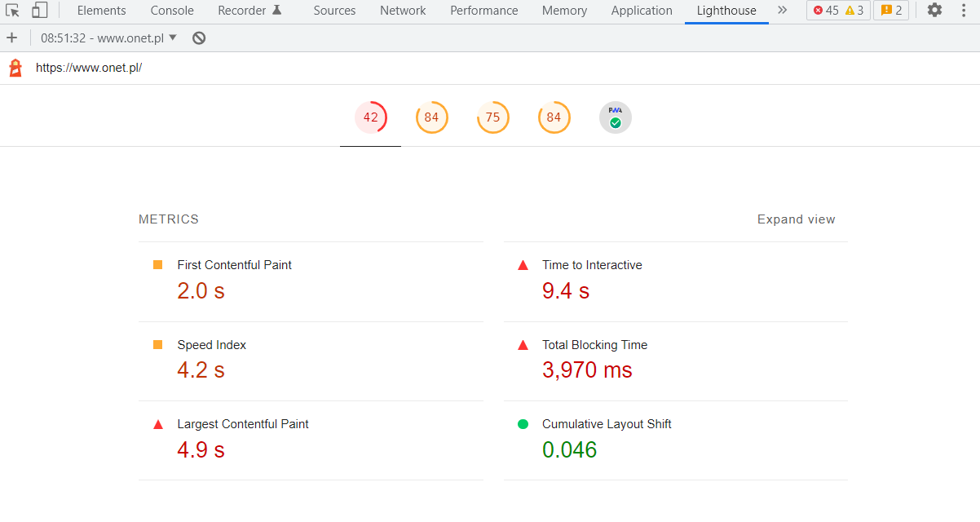Image resolution: width=980 pixels, height=522 pixels.
Task: Select the First Contentful Paint metric label
Action: point(234,265)
